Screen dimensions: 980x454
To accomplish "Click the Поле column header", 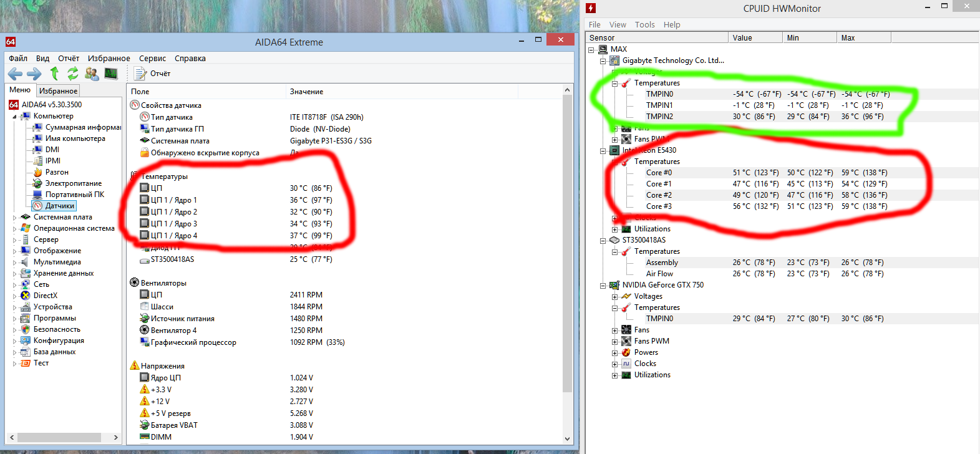I will pos(206,92).
